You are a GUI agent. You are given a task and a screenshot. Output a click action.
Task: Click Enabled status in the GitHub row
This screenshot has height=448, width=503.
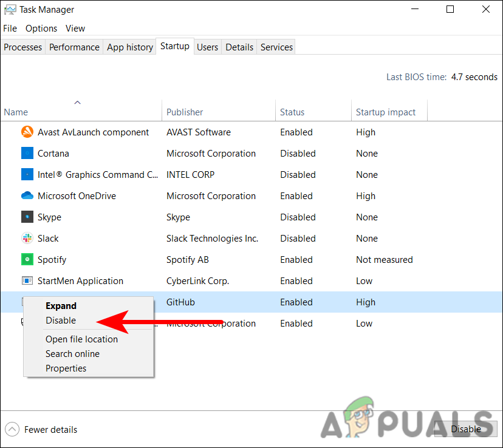[x=296, y=302]
